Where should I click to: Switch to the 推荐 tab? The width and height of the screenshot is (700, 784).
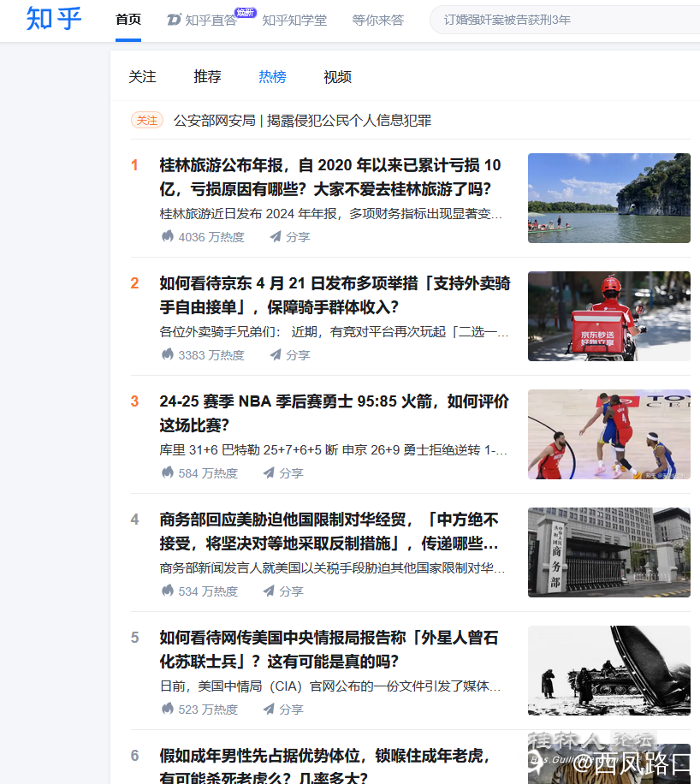207,76
